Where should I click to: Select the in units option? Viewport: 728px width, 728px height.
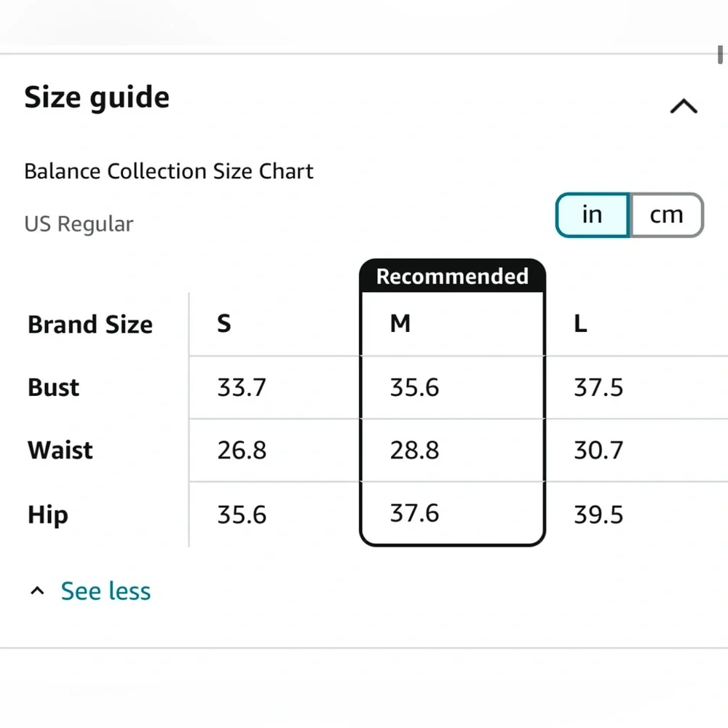592,214
